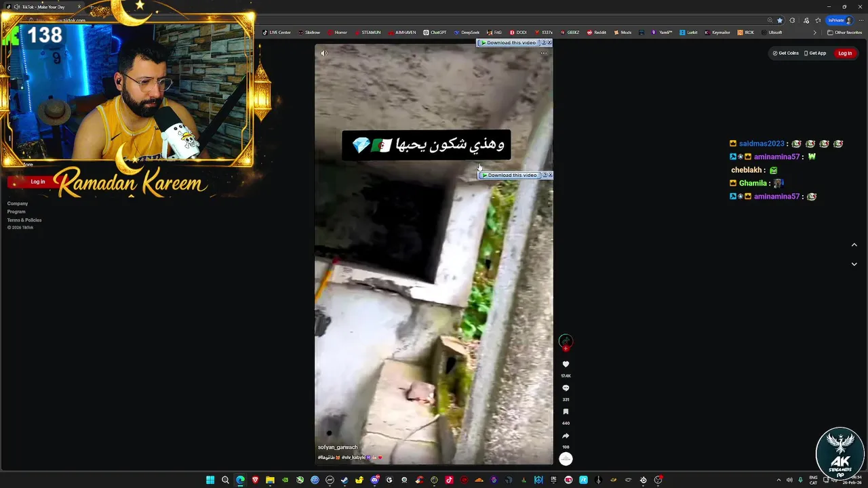Like the video with heart icon
The height and width of the screenshot is (488, 868).
566,365
